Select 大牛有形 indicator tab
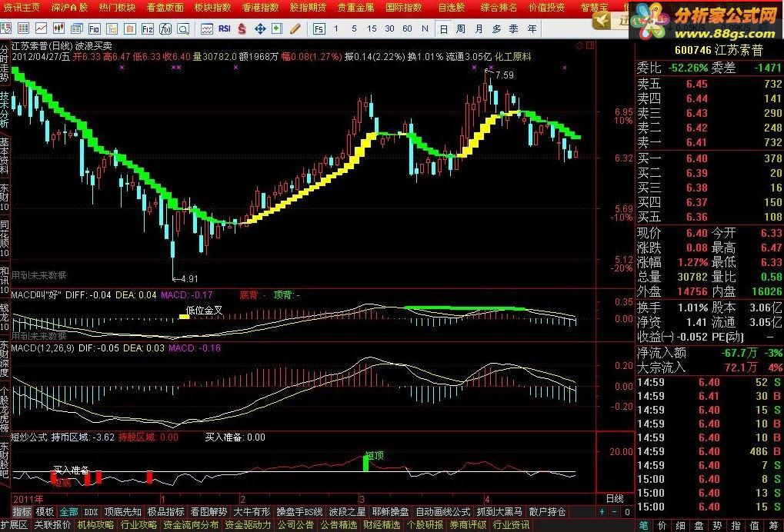 [252, 512]
